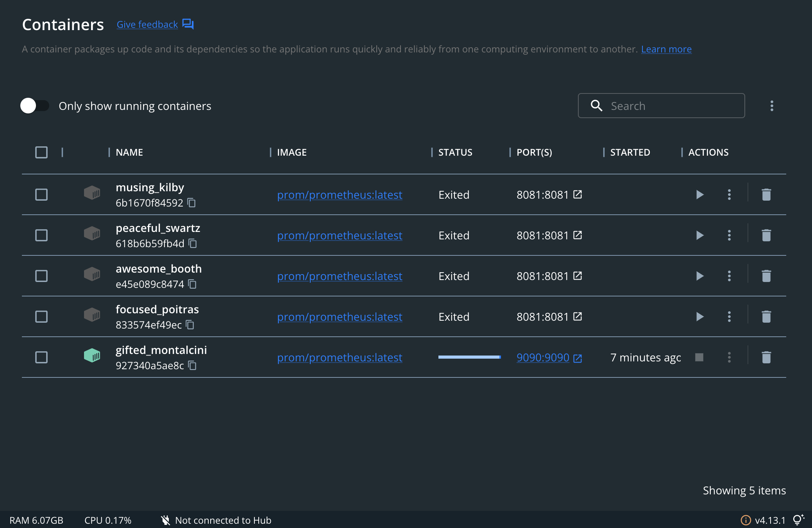Open the Give feedback dialog
The image size is (812, 528).
tap(147, 24)
